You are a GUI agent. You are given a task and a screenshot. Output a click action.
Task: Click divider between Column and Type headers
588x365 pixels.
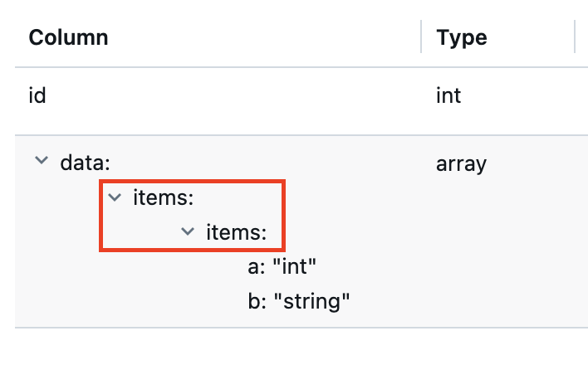point(421,36)
